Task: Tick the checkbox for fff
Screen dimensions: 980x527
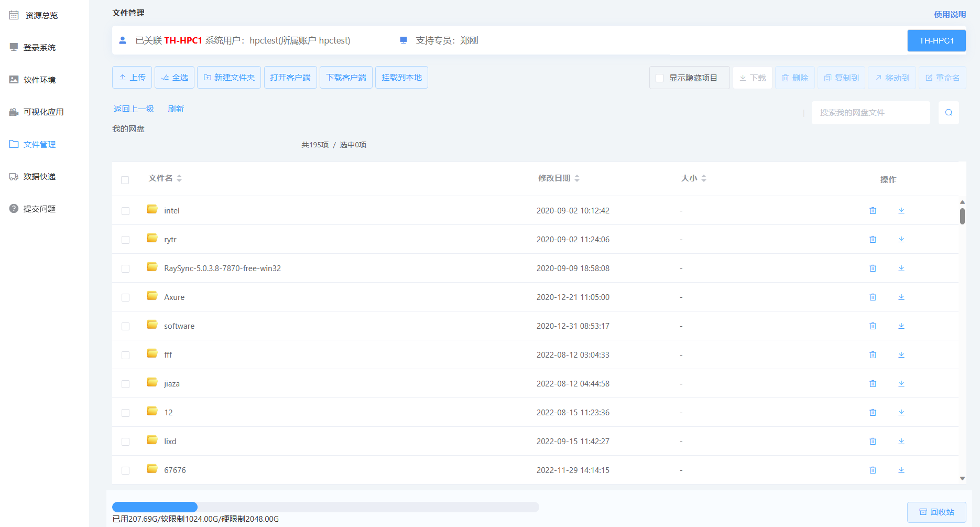Action: (125, 355)
